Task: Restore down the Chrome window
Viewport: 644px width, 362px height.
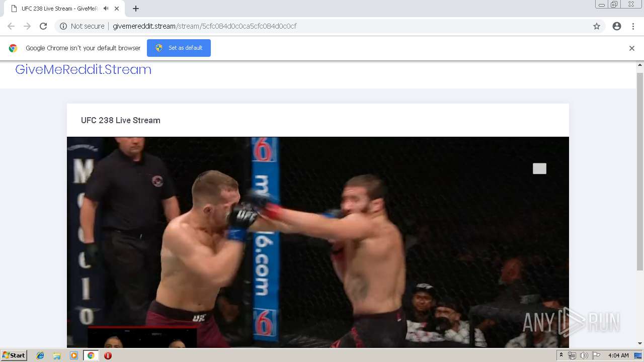Action: [614, 5]
